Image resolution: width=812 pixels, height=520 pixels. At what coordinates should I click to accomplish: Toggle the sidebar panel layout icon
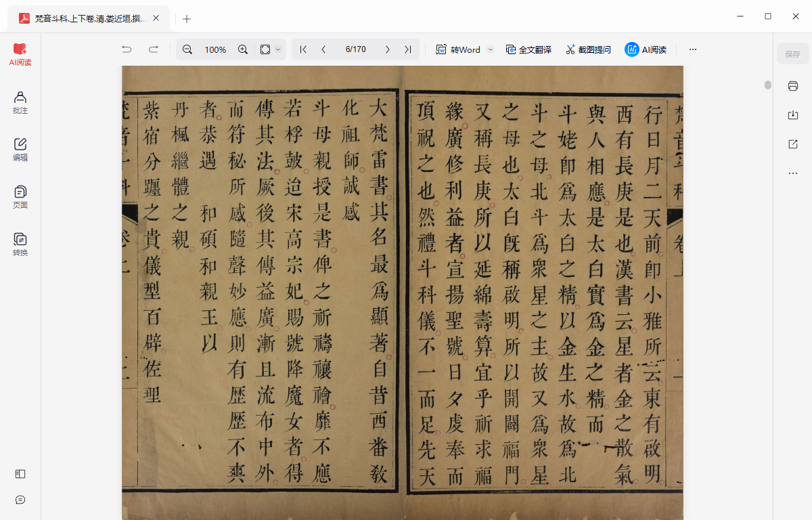(20, 474)
